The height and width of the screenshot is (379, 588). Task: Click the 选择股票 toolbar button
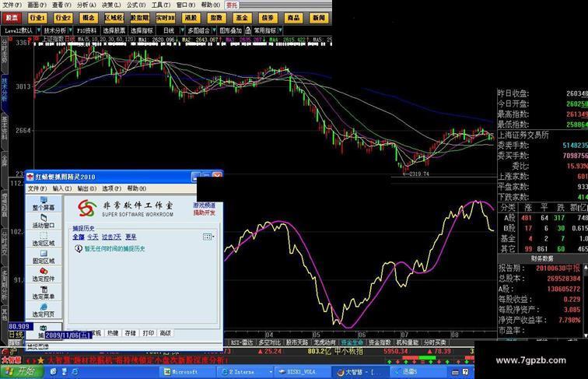click(x=114, y=30)
